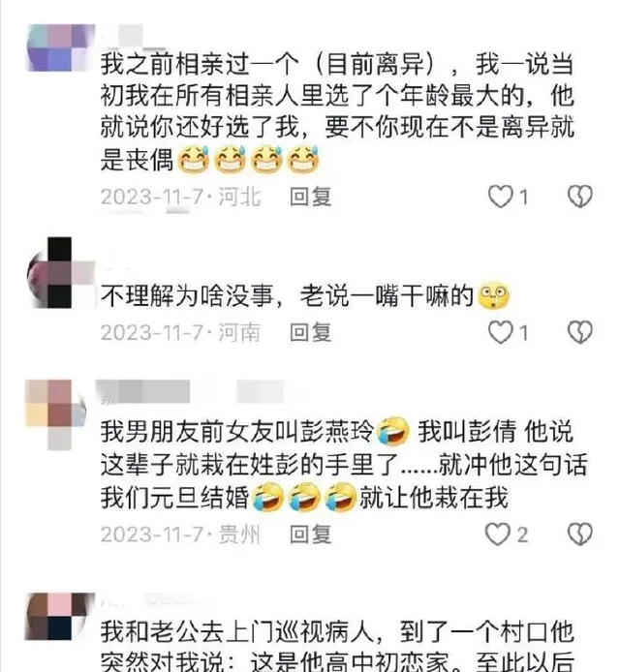Open the avatar beside 巡视病人 comment

click(60, 617)
